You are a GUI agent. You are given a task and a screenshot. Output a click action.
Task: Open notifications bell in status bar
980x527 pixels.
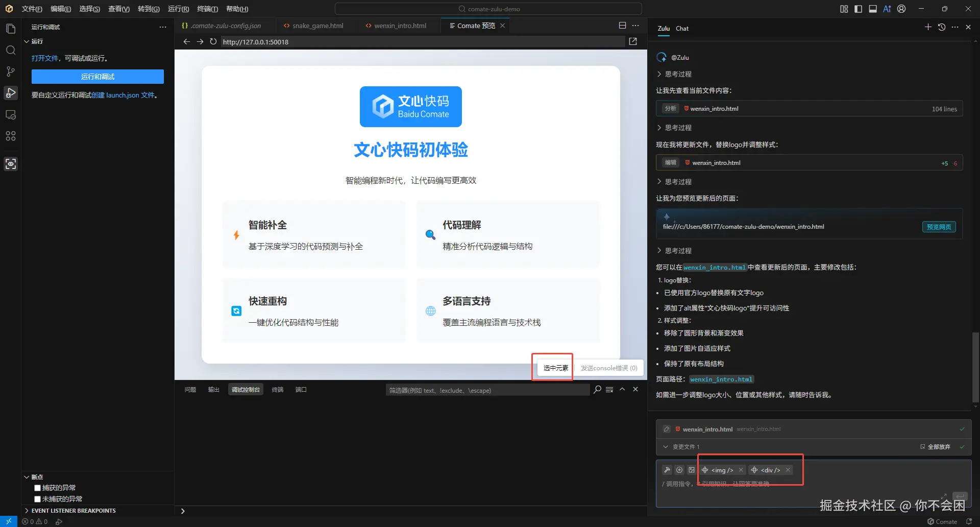tap(969, 522)
